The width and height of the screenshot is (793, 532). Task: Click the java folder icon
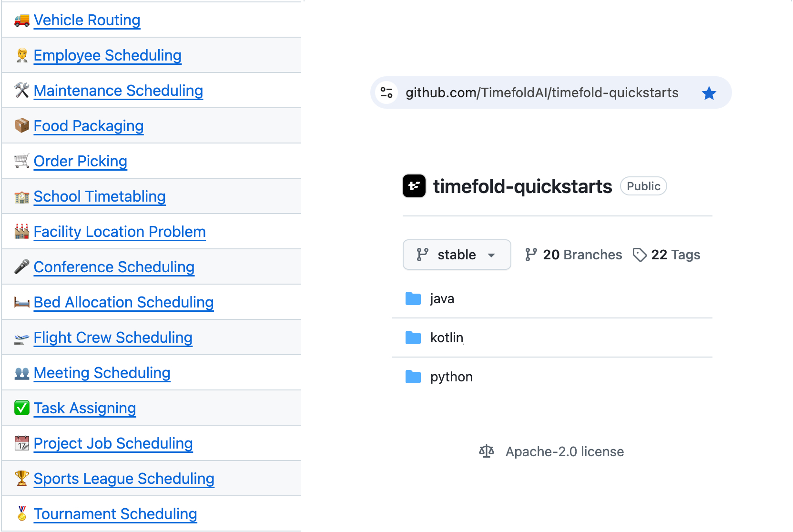pos(413,299)
